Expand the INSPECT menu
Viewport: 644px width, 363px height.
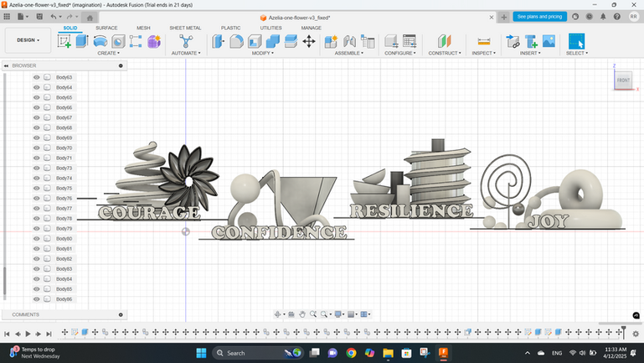(x=483, y=54)
